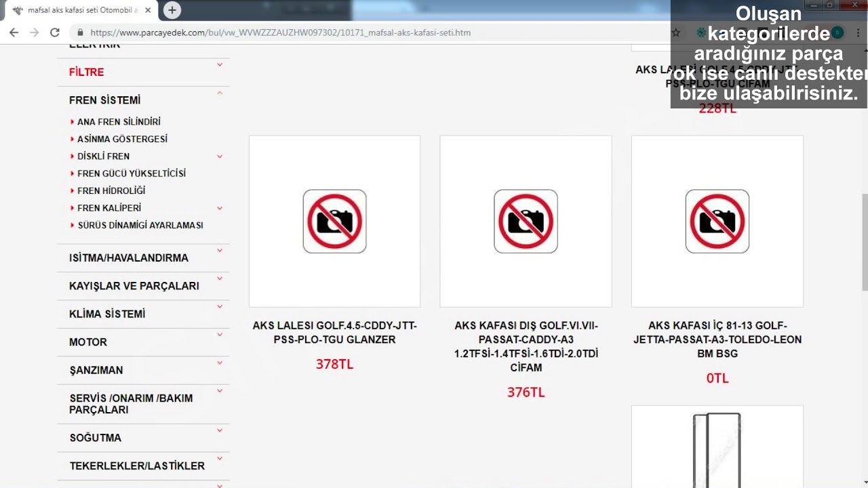The width and height of the screenshot is (868, 488).
Task: Click the 376TL price
Action: pos(526,392)
